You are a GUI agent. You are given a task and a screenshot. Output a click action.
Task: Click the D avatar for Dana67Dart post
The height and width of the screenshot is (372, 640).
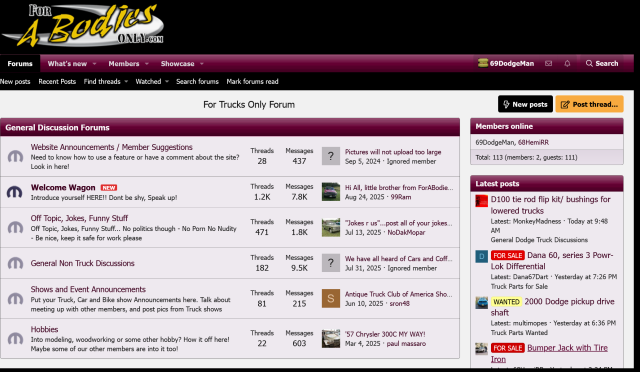tap(482, 256)
